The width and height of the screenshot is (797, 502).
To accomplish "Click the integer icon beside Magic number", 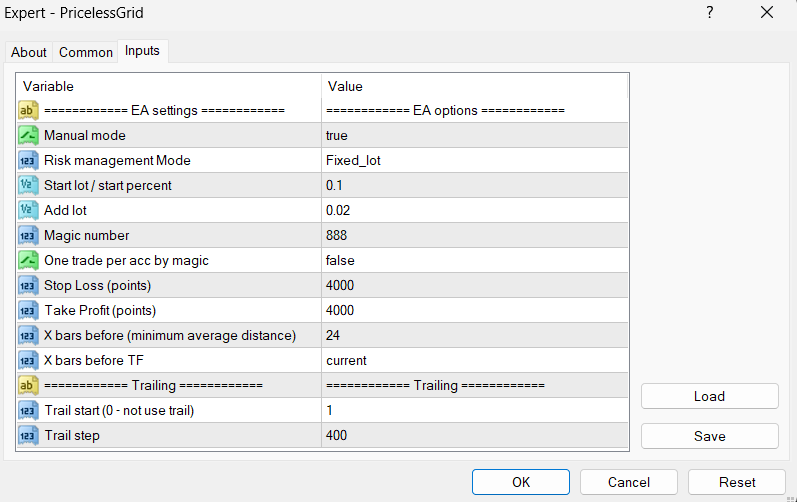I will click(28, 235).
